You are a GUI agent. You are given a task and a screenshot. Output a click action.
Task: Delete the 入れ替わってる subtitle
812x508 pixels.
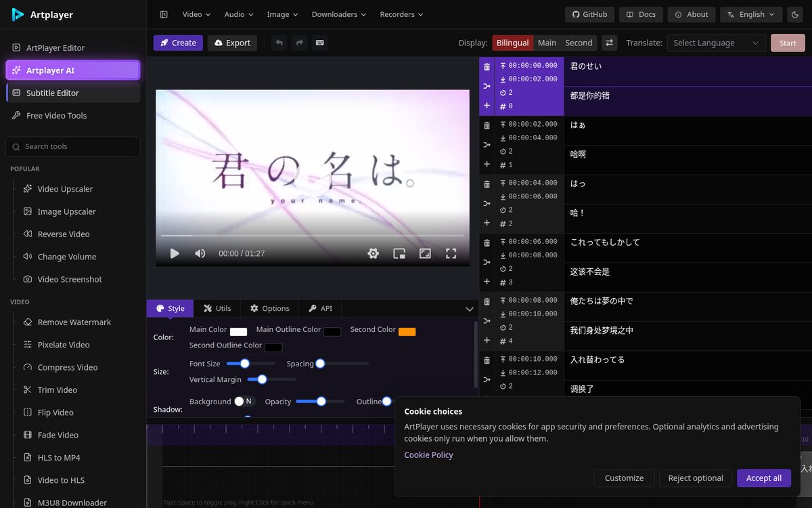[x=487, y=360]
